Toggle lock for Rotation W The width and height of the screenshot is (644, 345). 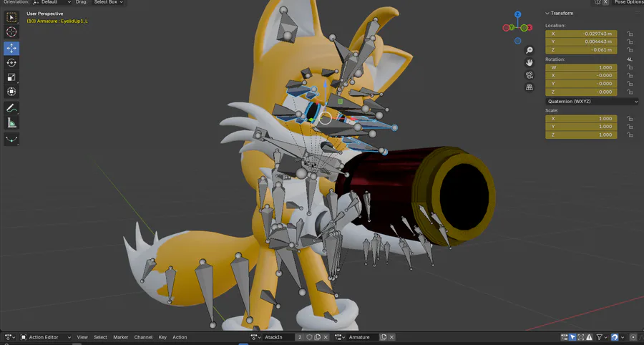pos(630,67)
